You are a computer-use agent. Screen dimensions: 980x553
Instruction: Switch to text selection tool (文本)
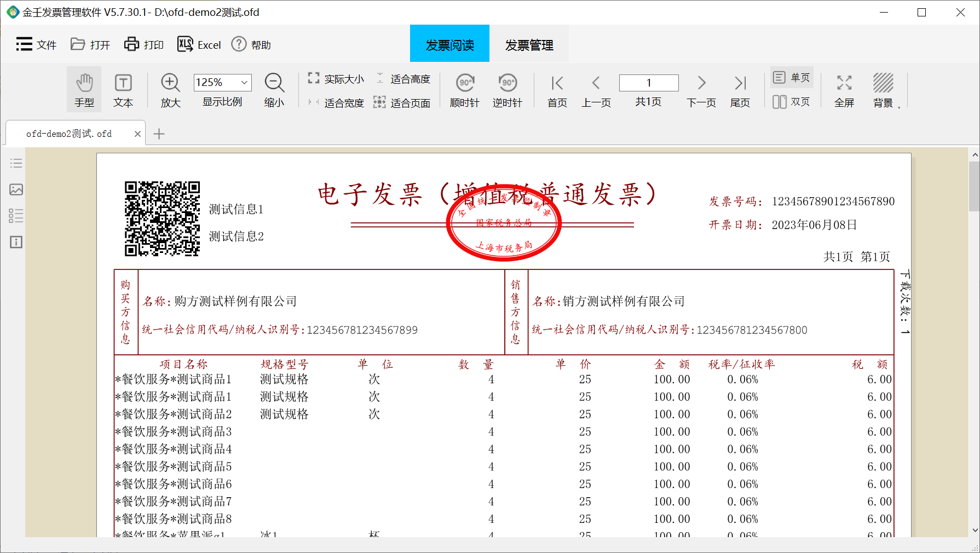tap(123, 89)
